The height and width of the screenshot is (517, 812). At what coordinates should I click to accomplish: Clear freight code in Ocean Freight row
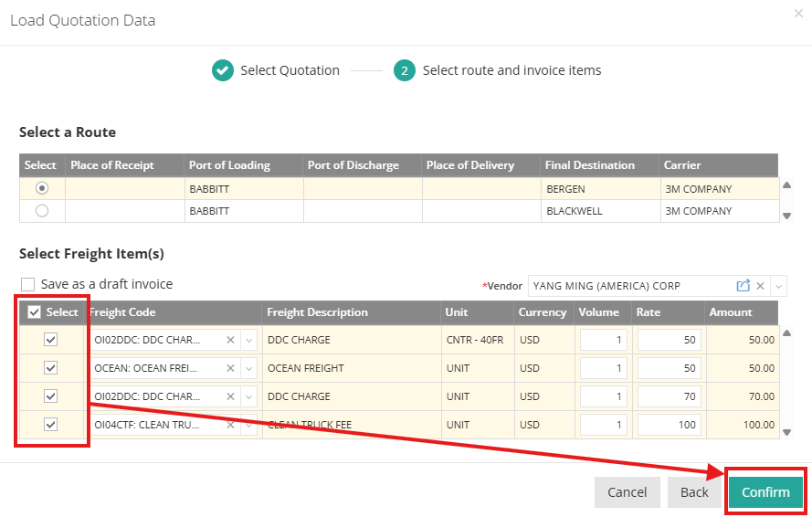[x=231, y=368]
